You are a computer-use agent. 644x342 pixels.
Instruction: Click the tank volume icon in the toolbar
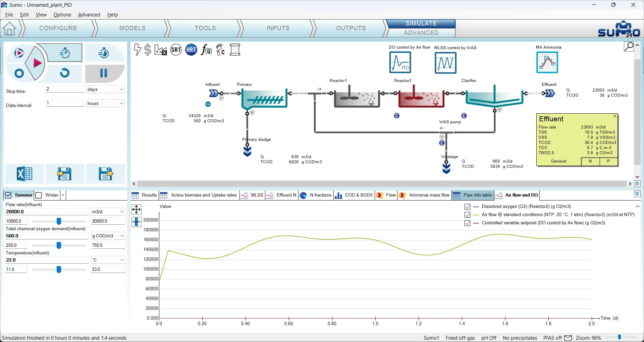tap(235, 50)
